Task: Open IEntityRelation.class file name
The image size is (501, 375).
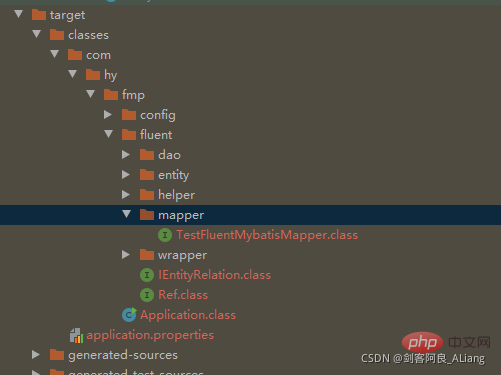Action: [x=214, y=275]
